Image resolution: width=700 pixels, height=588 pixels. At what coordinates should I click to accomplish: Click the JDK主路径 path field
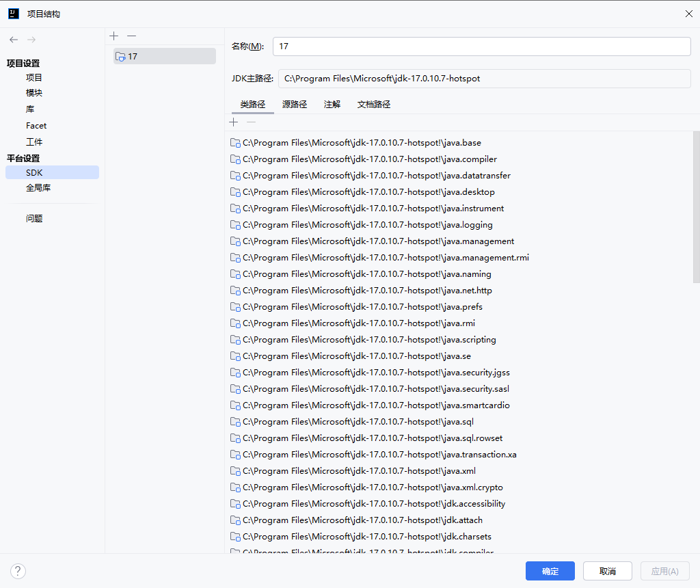tap(485, 79)
